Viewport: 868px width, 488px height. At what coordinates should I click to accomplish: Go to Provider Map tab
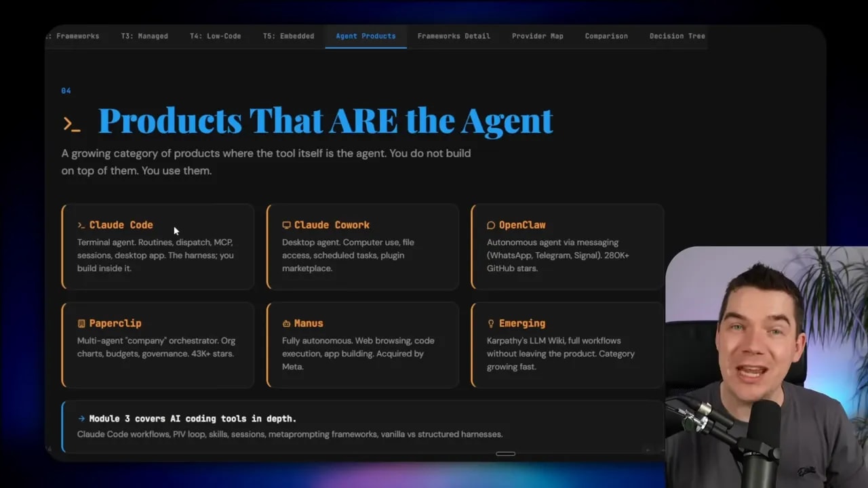pos(537,36)
